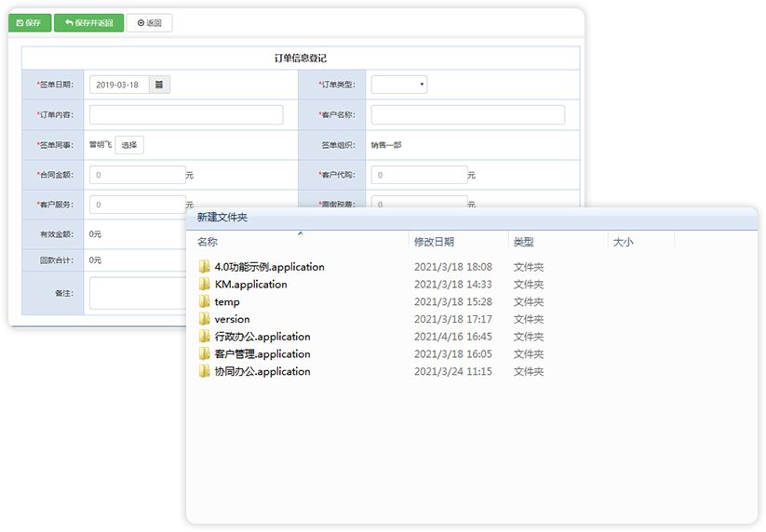Screen dimensions: 766x532
Task: Expand the 订单类型 dropdown
Action: pos(399,85)
